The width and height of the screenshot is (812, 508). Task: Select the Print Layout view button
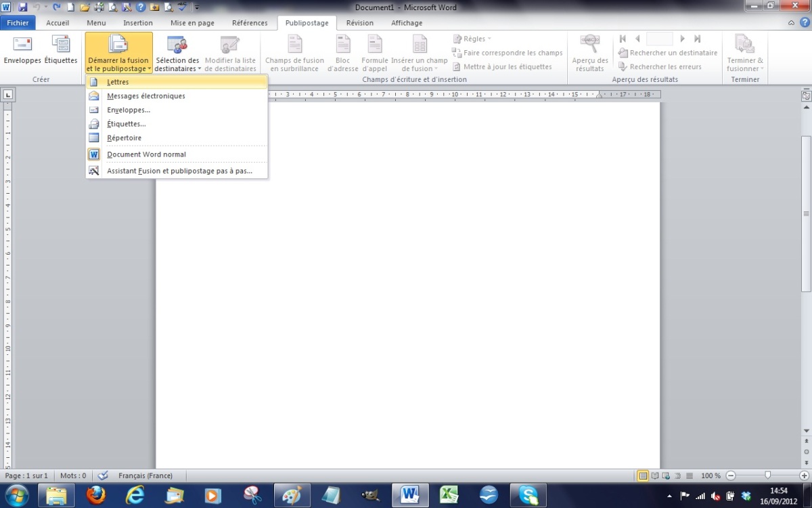[x=643, y=475]
